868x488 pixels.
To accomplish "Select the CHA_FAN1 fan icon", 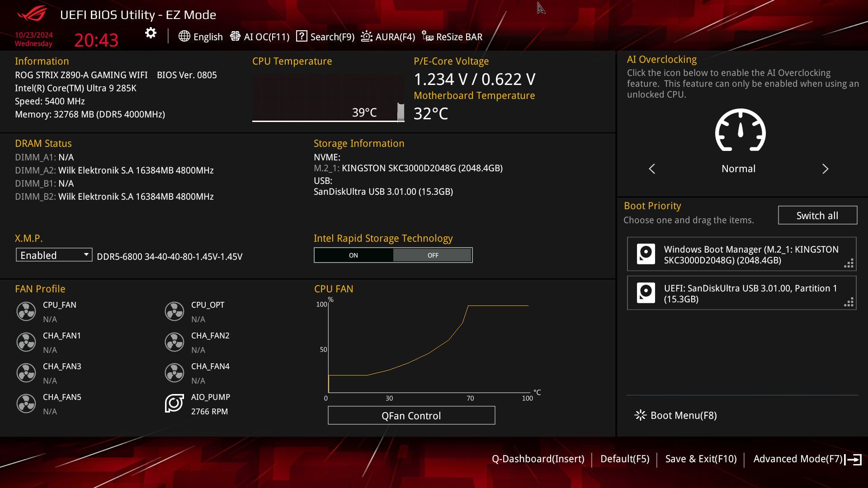I will [x=26, y=342].
